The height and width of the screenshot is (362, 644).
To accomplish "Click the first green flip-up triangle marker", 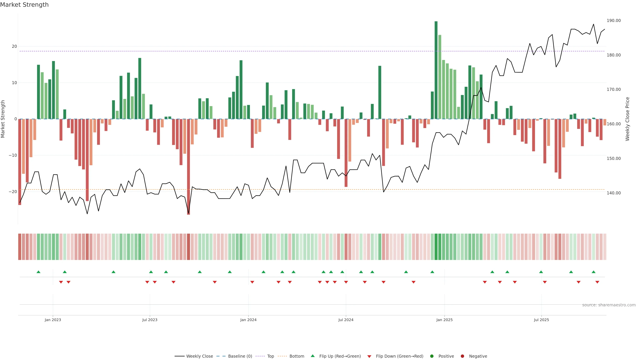I will click(39, 272).
